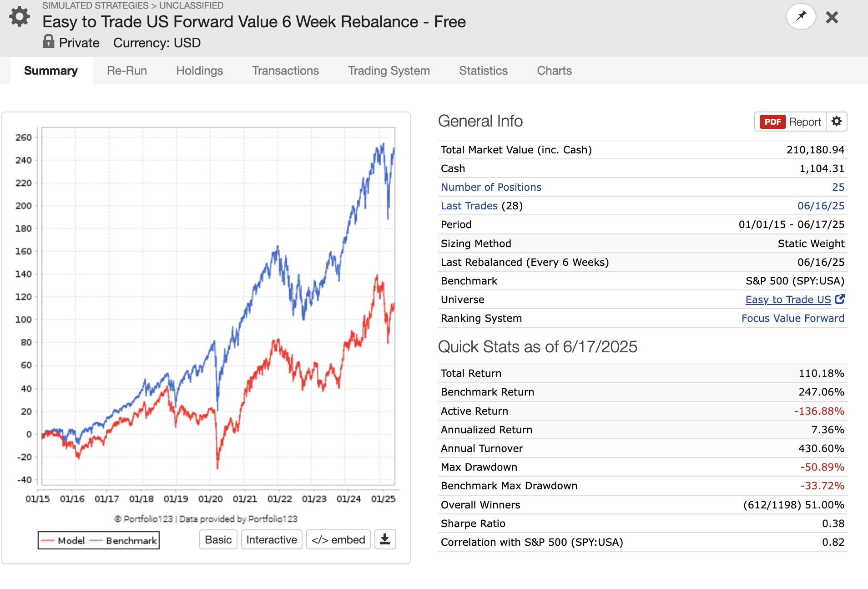Click the red Model legend line
The image size is (868, 589).
click(47, 540)
